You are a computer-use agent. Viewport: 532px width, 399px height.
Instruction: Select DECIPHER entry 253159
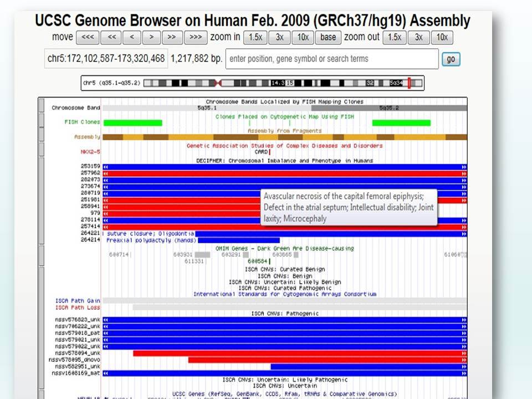(x=285, y=167)
